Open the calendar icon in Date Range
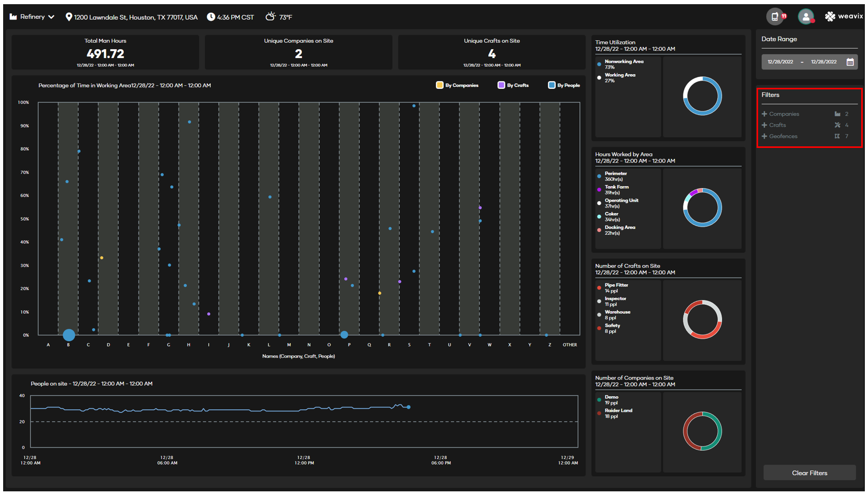This screenshot has height=495, width=868. click(x=850, y=62)
